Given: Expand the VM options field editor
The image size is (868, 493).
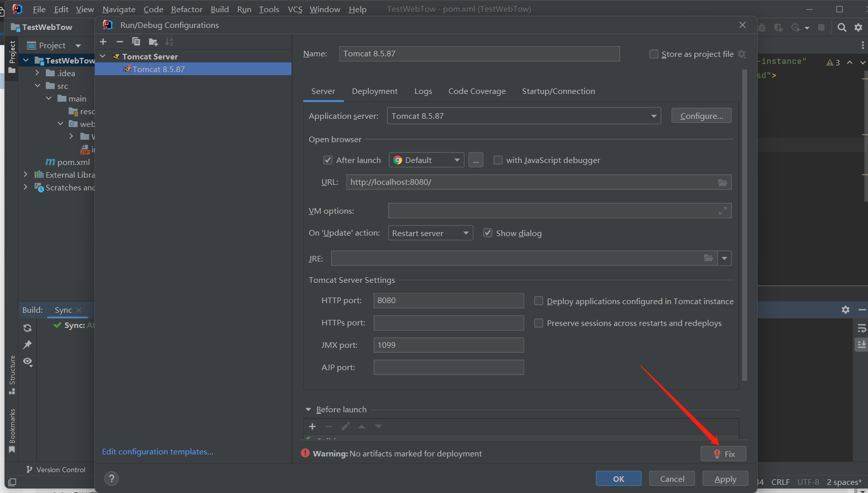Looking at the screenshot, I should tap(723, 211).
